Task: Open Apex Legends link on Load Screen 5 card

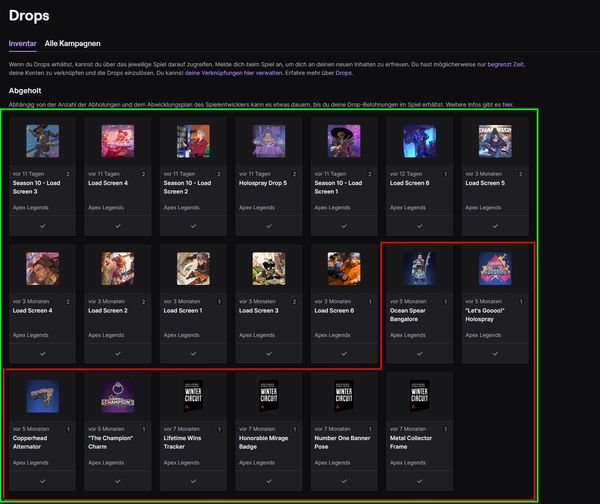Action: pyautogui.click(x=483, y=207)
